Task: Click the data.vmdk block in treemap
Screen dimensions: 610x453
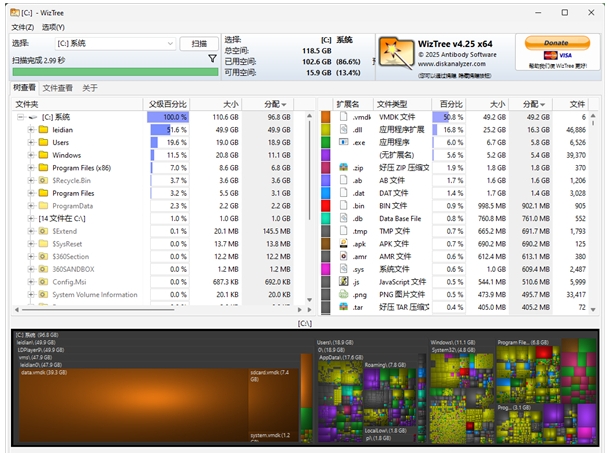Action: (x=133, y=405)
